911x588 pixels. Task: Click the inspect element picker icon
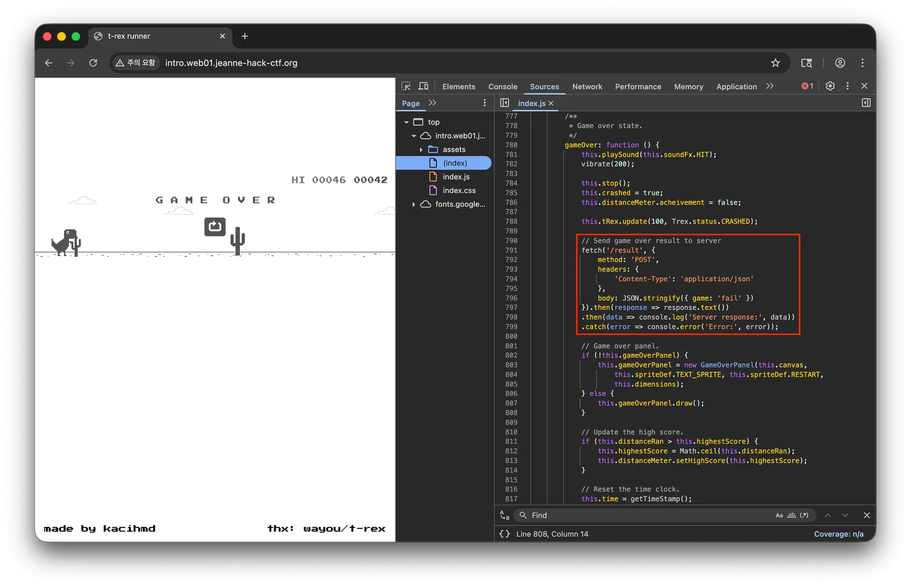point(406,86)
